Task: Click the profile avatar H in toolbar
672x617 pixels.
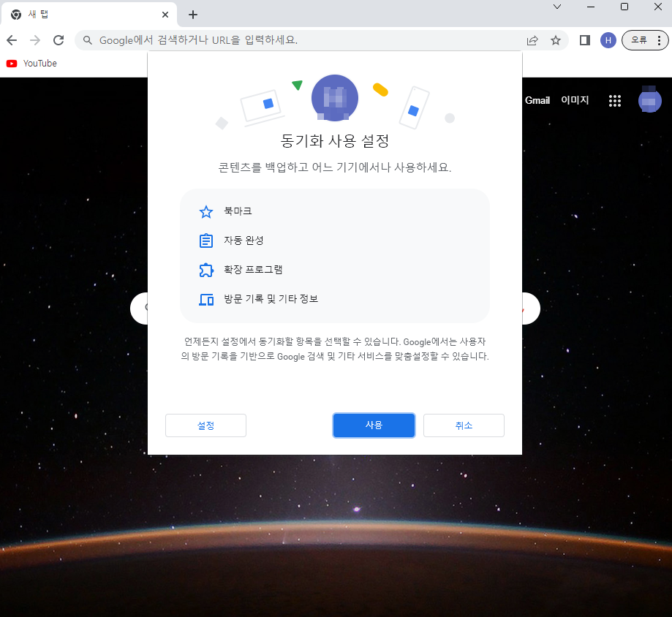Action: [608, 40]
